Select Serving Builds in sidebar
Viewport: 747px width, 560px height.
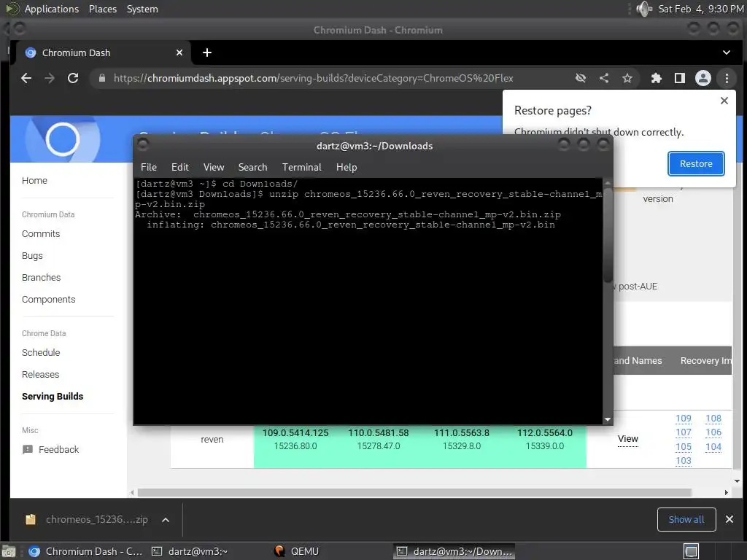(53, 397)
